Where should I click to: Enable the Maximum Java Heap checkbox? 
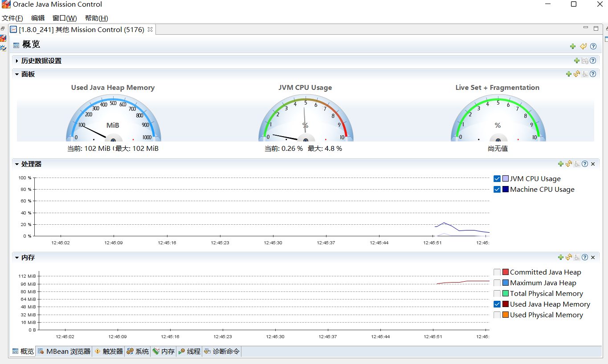click(497, 283)
